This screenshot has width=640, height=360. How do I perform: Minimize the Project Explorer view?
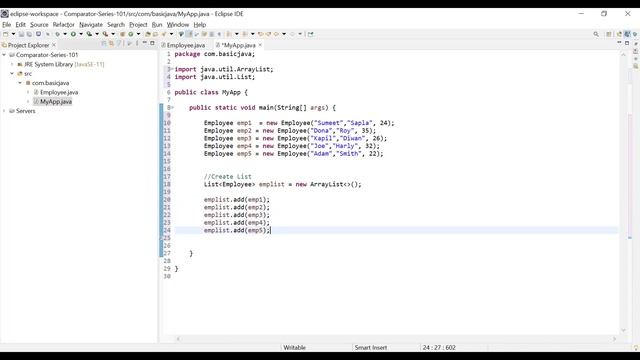pos(144,43)
